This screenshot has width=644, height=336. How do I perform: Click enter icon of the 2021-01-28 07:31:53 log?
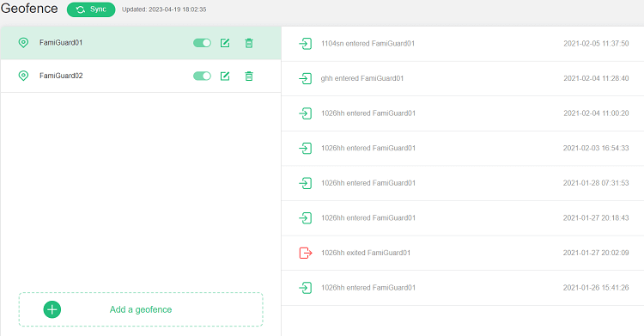point(305,183)
